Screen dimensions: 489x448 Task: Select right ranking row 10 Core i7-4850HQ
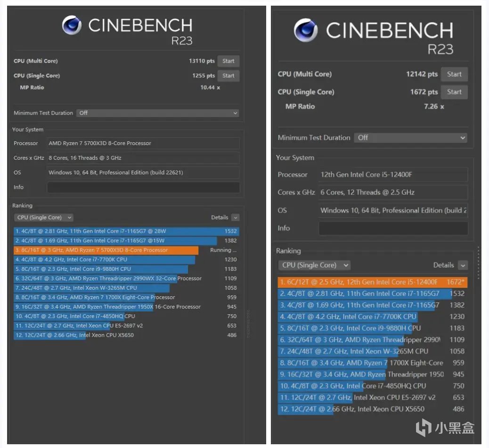[373, 386]
